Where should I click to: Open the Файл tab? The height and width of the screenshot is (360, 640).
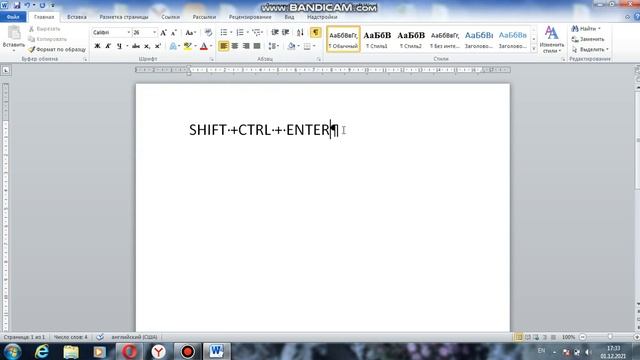click(13, 17)
